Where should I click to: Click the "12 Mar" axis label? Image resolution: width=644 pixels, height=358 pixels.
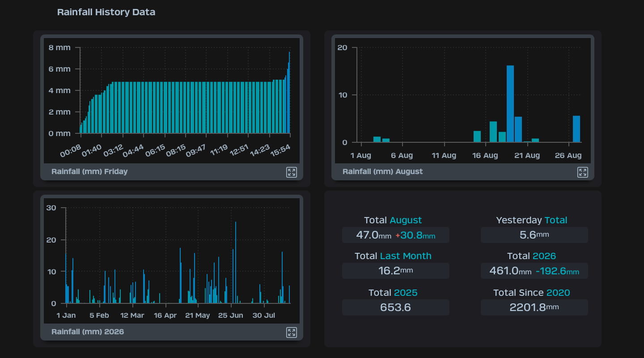pyautogui.click(x=132, y=315)
